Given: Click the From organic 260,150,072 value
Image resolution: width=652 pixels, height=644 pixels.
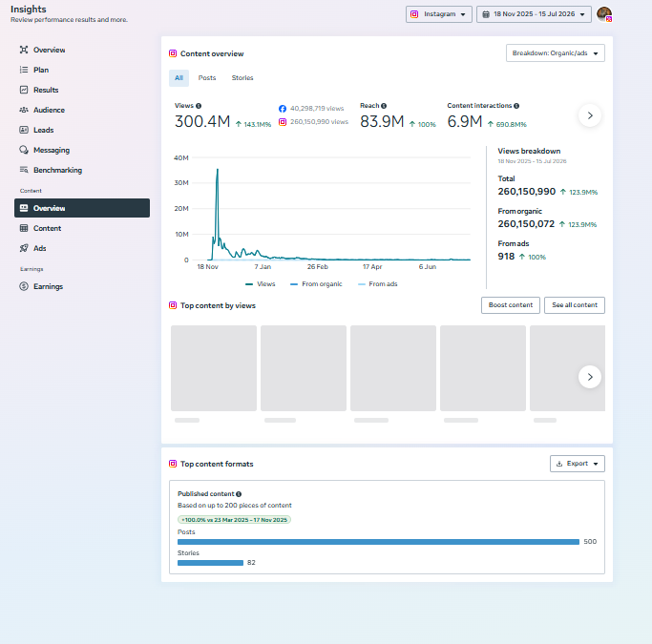Looking at the screenshot, I should [526, 224].
